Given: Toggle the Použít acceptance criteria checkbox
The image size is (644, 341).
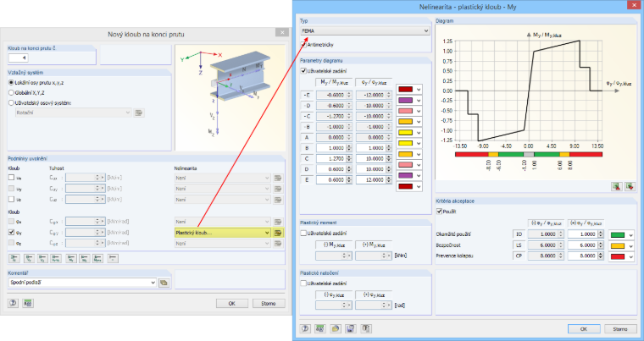Looking at the screenshot, I should coord(440,212).
